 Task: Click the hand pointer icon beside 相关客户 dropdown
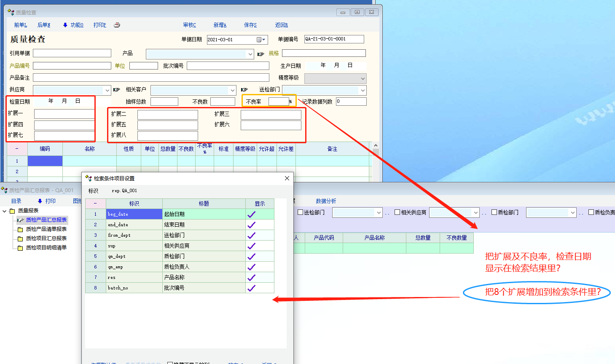(244, 90)
